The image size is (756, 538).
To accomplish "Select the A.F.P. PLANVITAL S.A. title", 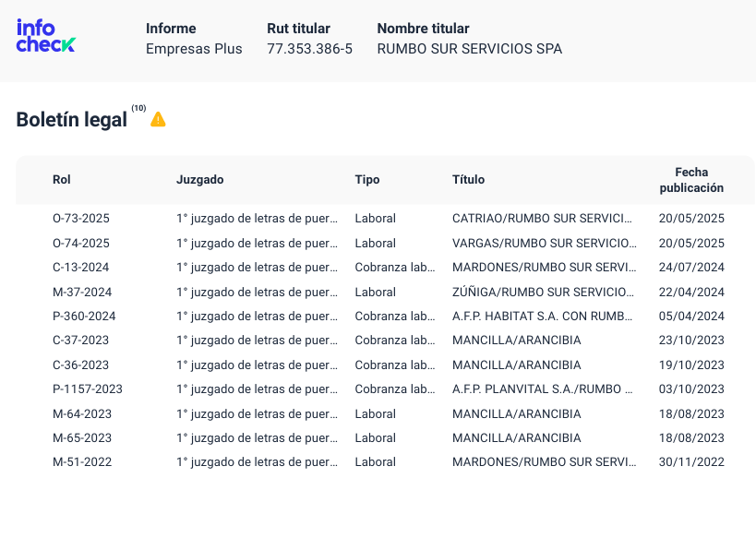I will 542,389.
